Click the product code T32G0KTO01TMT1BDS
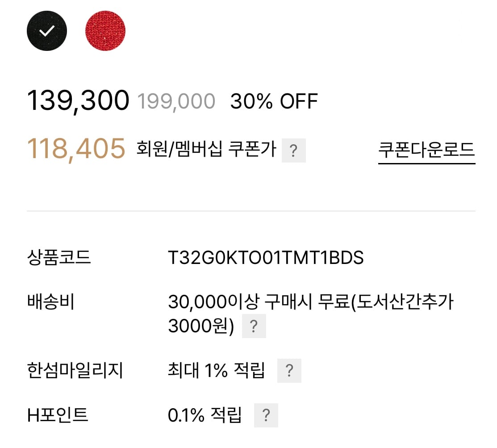The height and width of the screenshot is (448, 497). pyautogui.click(x=266, y=258)
